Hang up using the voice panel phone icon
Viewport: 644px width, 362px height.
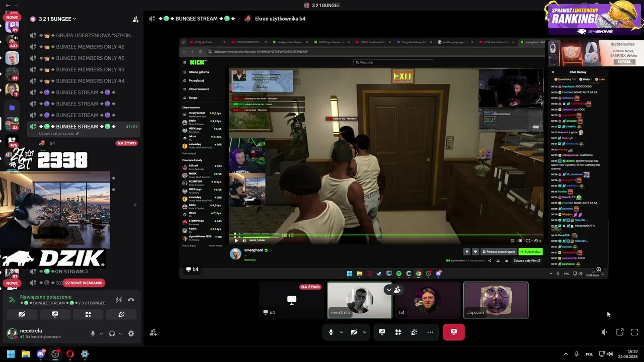pos(131,300)
